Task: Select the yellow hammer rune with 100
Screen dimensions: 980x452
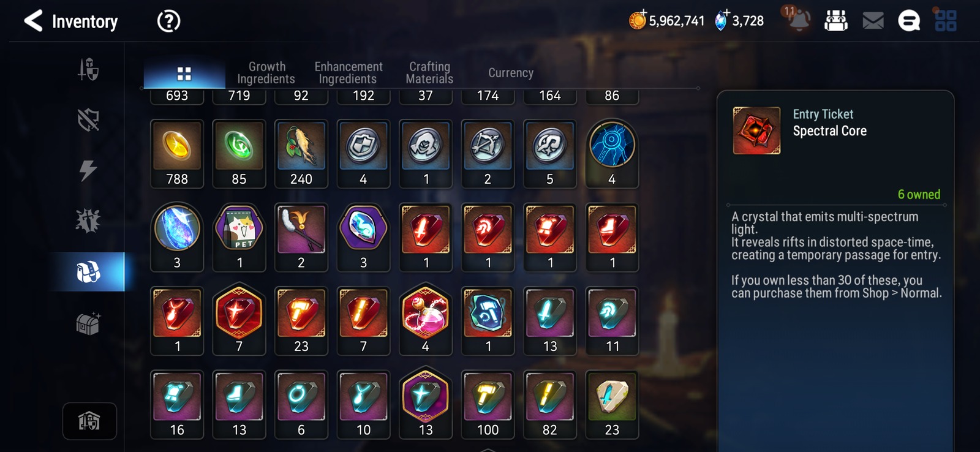Action: pyautogui.click(x=488, y=404)
